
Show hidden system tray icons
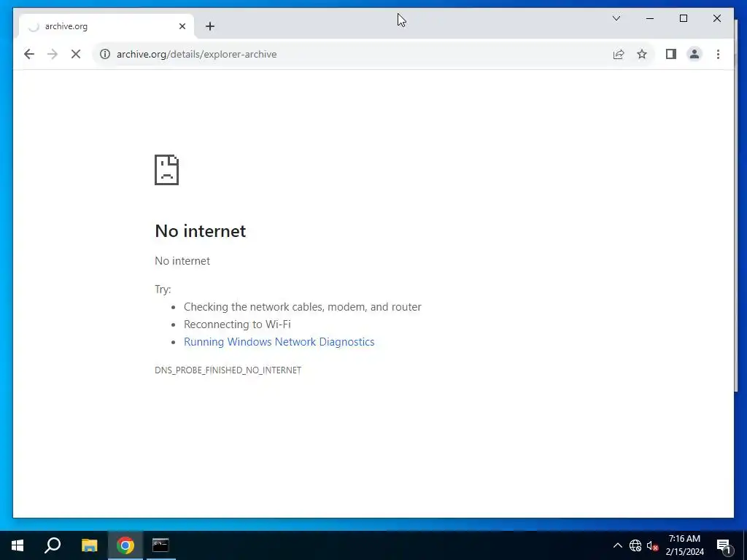617,545
